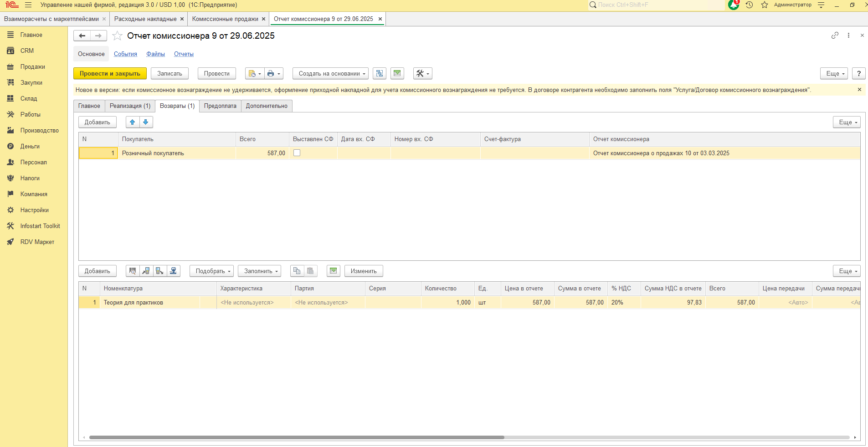868x447 pixels.
Task: Open Продажи section in sidebar
Action: (32, 67)
